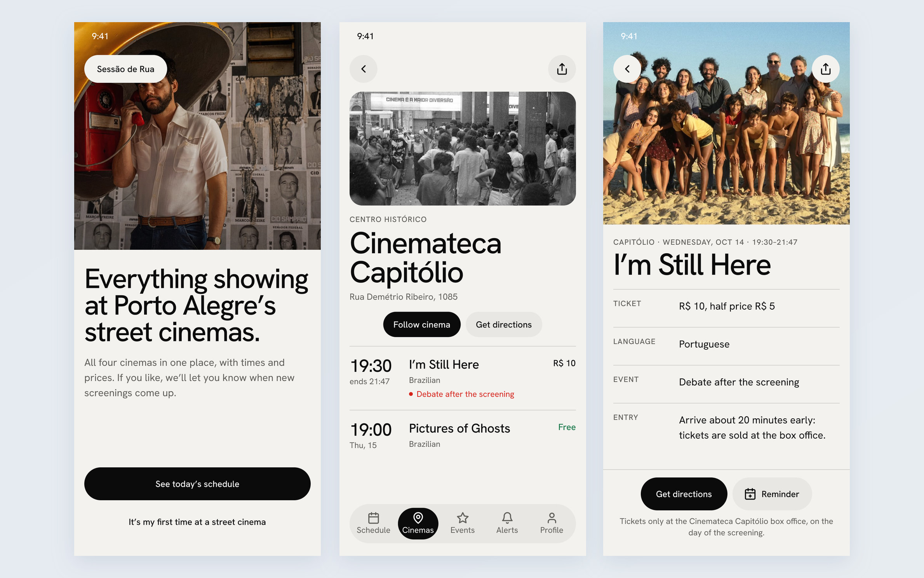This screenshot has height=578, width=924.
Task: Tap the share icon on Cinemateca Capitólio screen
Action: (562, 69)
